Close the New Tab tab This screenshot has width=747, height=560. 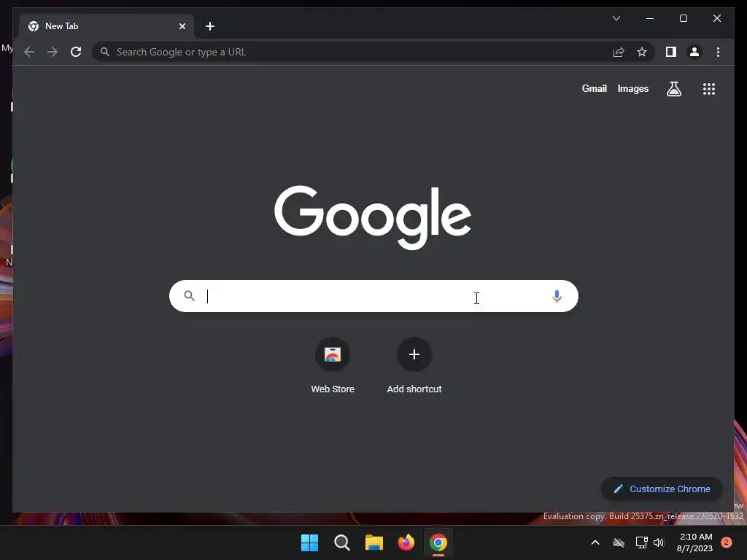click(x=182, y=26)
